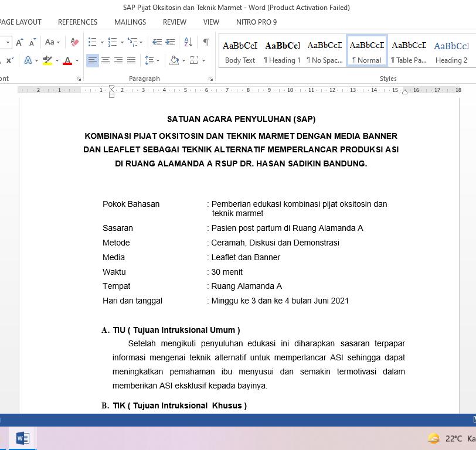
Task: Increase the paragraph indent
Action: pyautogui.click(x=170, y=42)
